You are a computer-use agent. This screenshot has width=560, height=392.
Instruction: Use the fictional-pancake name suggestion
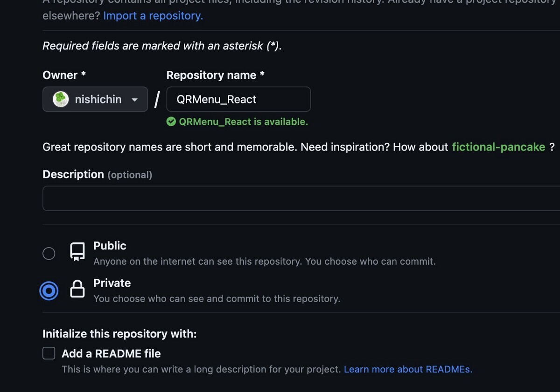(x=498, y=147)
